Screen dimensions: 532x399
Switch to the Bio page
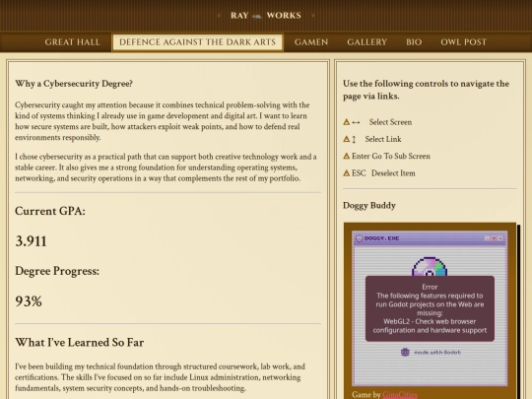[x=414, y=42]
